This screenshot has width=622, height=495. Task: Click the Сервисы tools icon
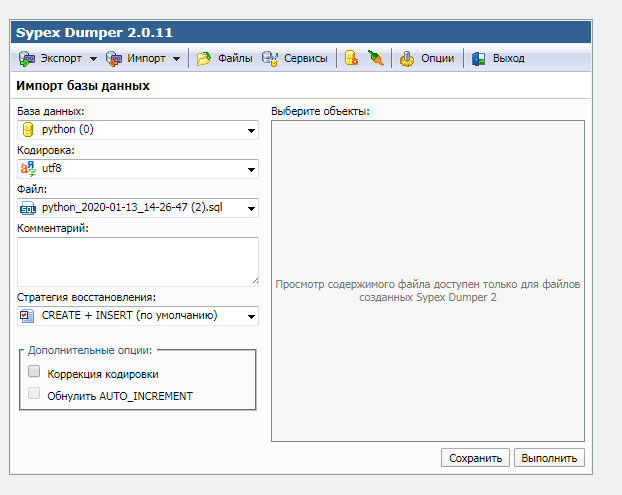270,59
